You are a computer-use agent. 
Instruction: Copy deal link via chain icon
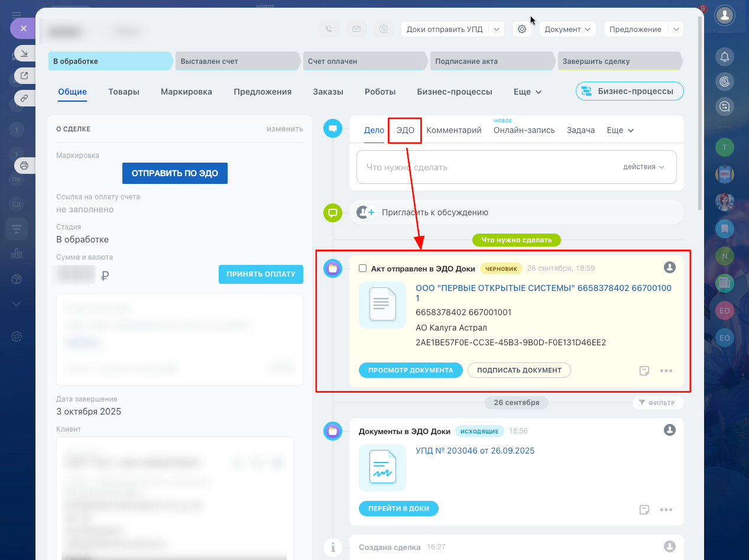pyautogui.click(x=24, y=98)
